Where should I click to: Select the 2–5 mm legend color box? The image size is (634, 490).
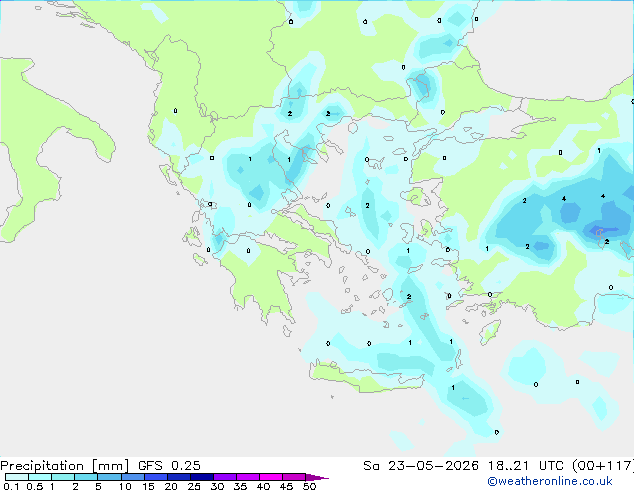pos(86,477)
